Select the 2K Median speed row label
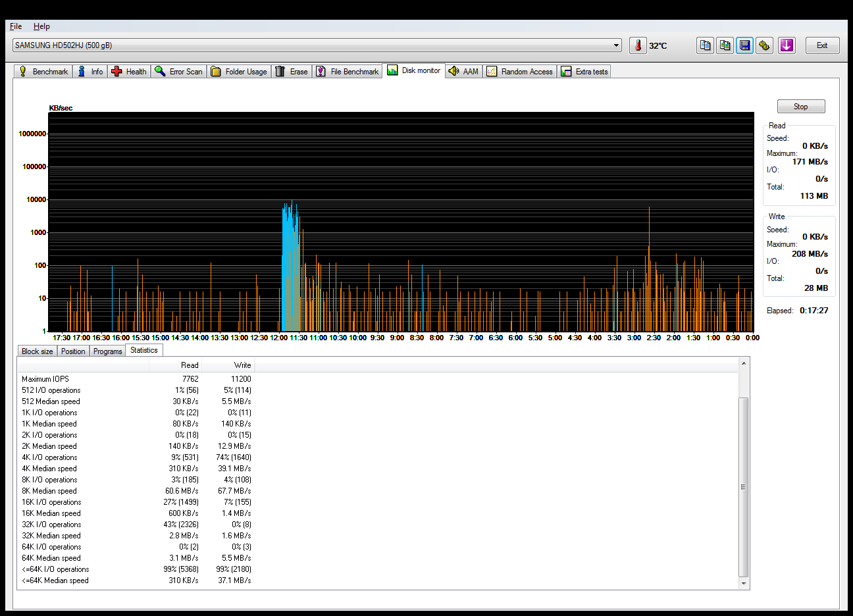Viewport: 853px width, 616px height. 49,446
